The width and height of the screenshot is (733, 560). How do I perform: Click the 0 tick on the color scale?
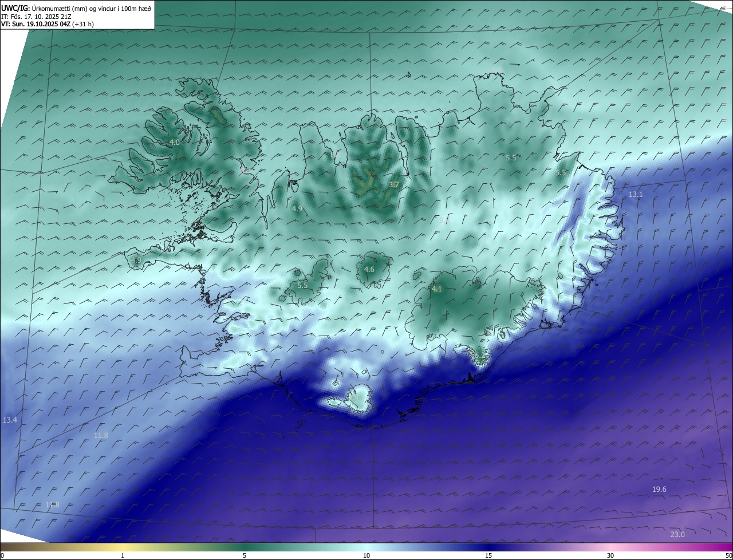[x=2, y=555]
